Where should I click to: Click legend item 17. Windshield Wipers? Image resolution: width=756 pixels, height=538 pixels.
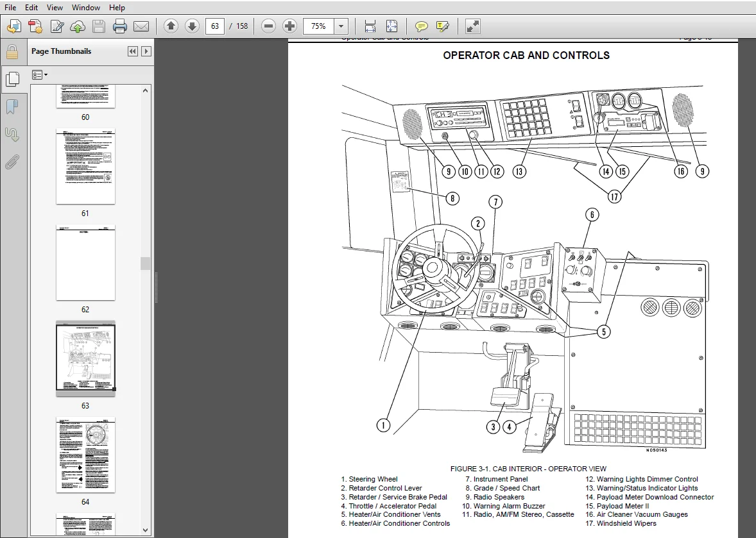[x=621, y=523]
